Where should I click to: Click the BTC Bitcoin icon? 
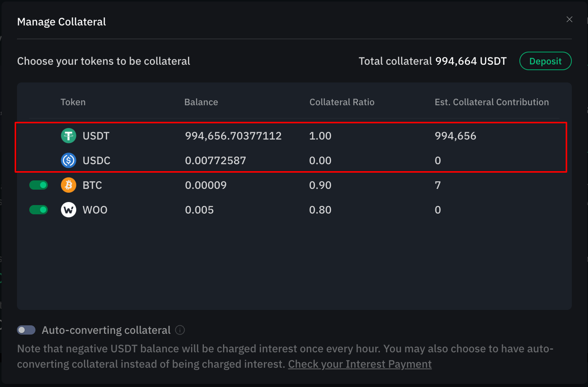point(69,185)
